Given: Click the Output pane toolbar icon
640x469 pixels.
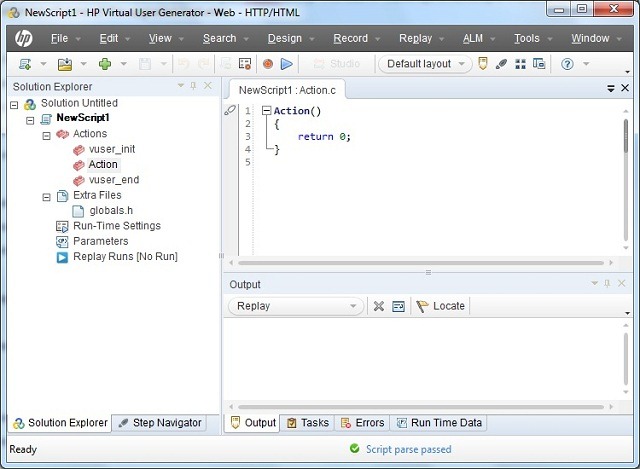Looking at the screenshot, I should tap(482, 64).
